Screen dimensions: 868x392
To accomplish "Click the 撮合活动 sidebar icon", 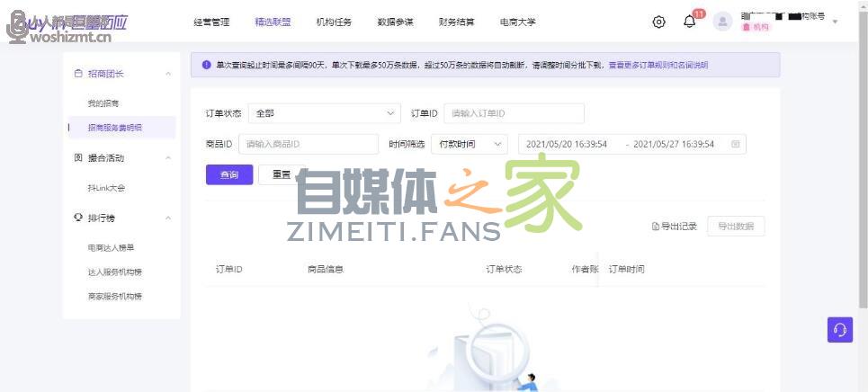I will 78,158.
